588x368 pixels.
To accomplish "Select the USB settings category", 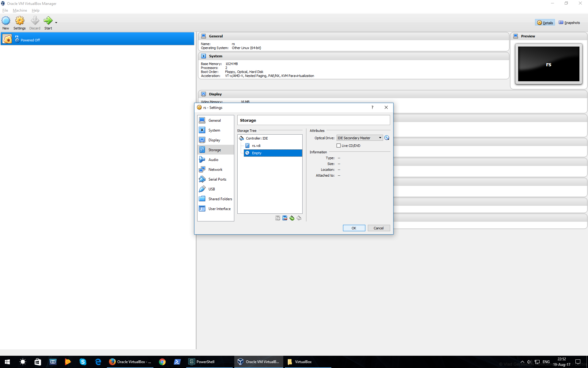I will click(x=212, y=189).
